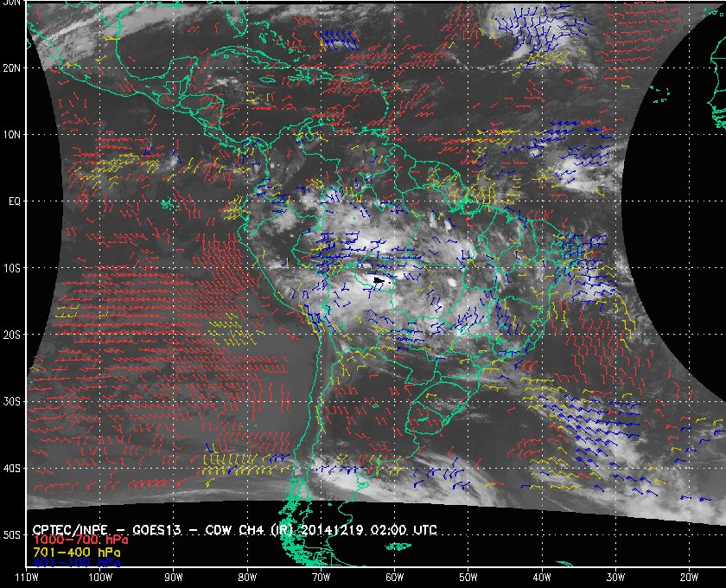Click the GOES13 satellite name in the caption
Image resolution: width=726 pixels, height=588 pixels.
coord(156,530)
